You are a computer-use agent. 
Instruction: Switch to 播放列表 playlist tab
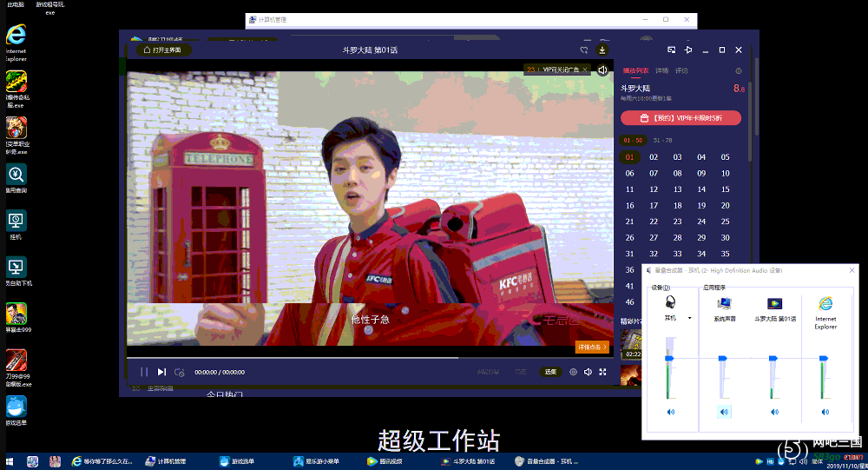(635, 71)
